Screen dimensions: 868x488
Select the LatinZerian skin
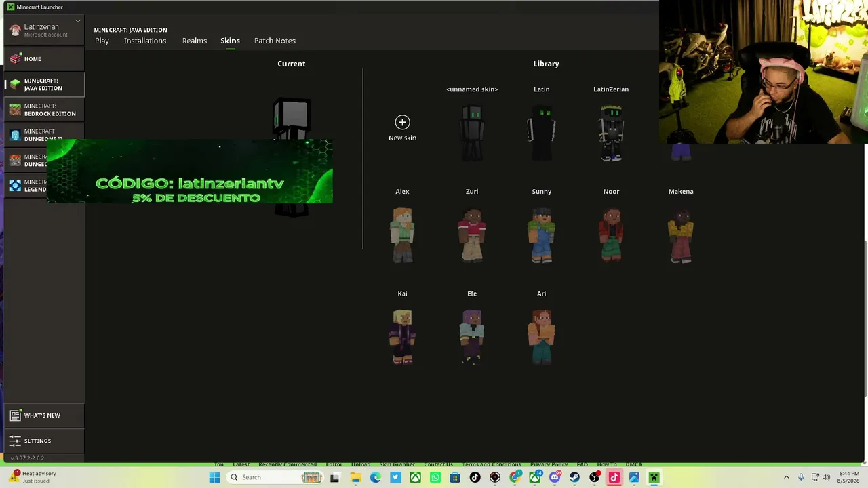611,133
